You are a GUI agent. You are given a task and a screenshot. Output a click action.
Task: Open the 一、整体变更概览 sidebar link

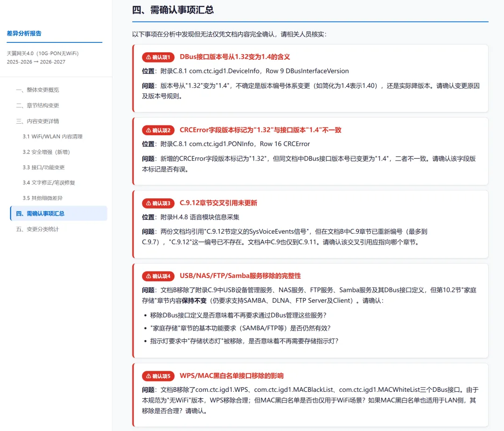pyautogui.click(x=38, y=90)
